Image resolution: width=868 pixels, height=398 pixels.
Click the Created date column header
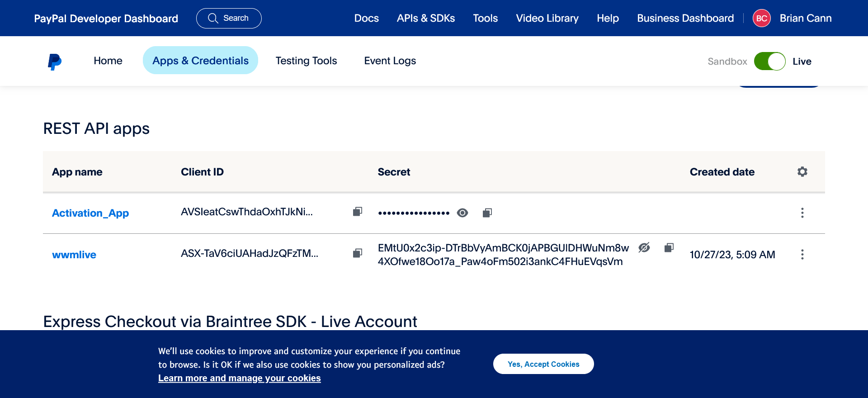click(722, 172)
